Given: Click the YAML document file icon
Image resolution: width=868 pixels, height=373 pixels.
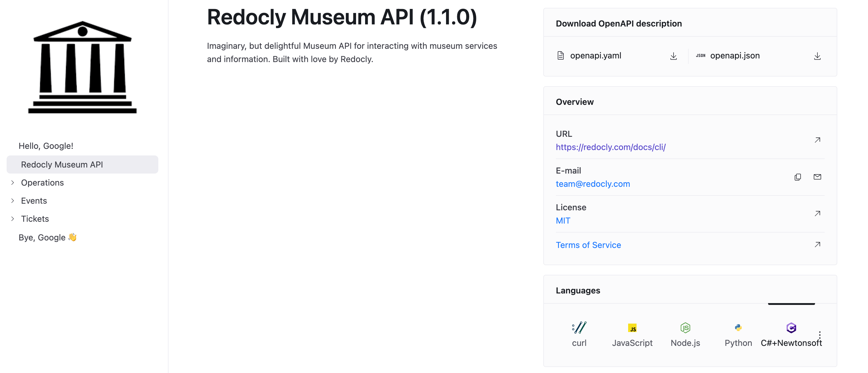Looking at the screenshot, I should point(560,56).
